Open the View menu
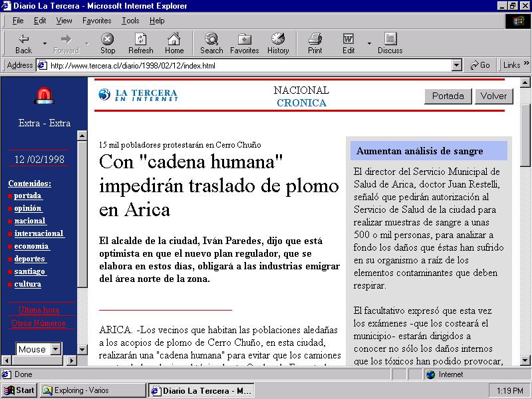The image size is (532, 399). [64, 21]
